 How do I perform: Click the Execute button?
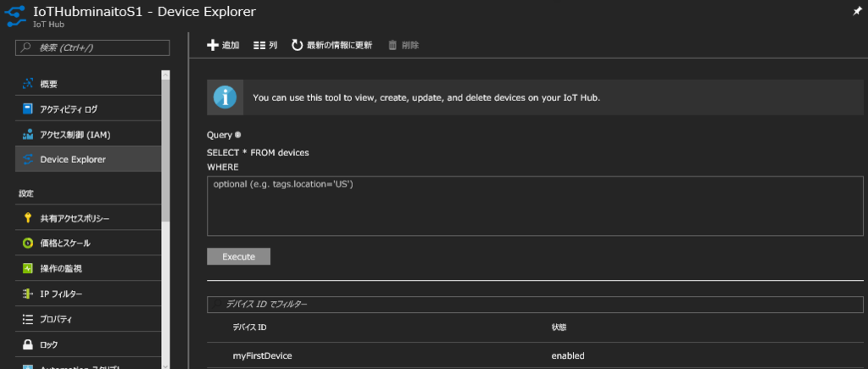pos(238,256)
